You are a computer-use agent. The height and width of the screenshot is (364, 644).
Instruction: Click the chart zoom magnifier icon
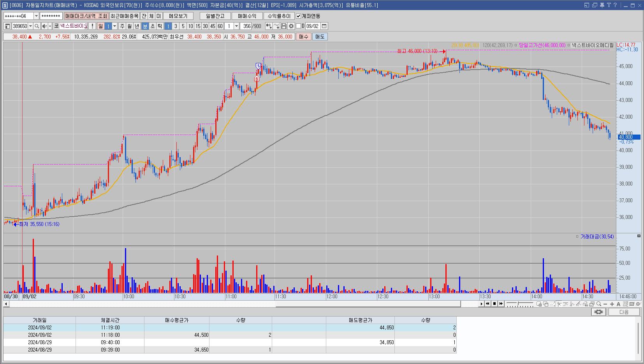[598, 304]
